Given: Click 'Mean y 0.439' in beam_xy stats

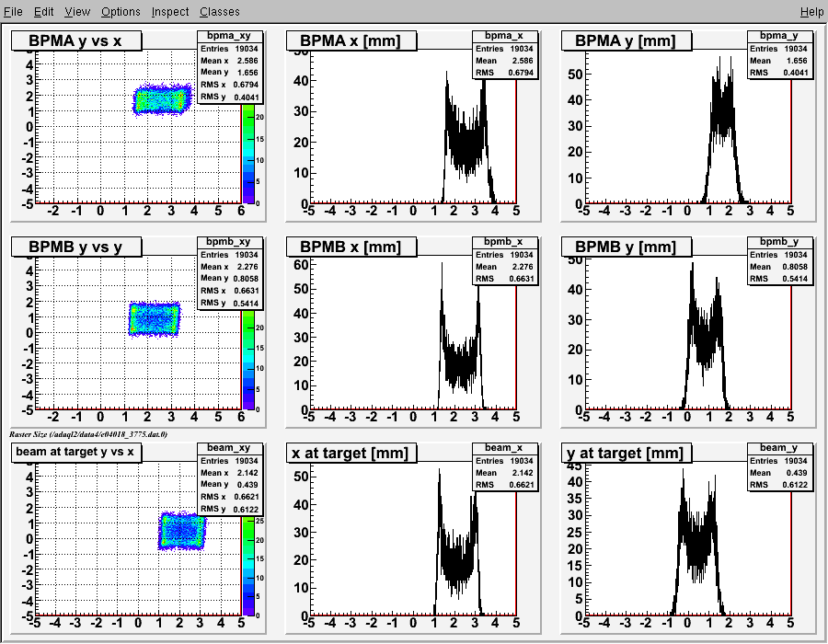Looking at the screenshot, I should point(229,484).
